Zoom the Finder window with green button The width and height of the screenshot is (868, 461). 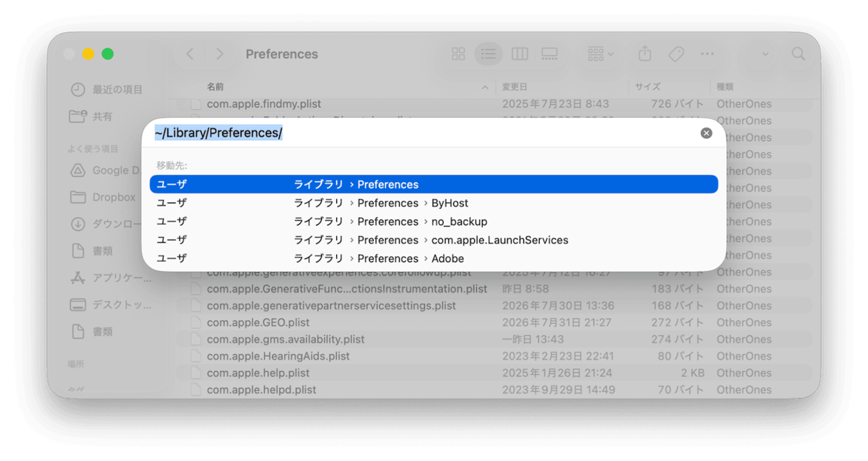107,54
